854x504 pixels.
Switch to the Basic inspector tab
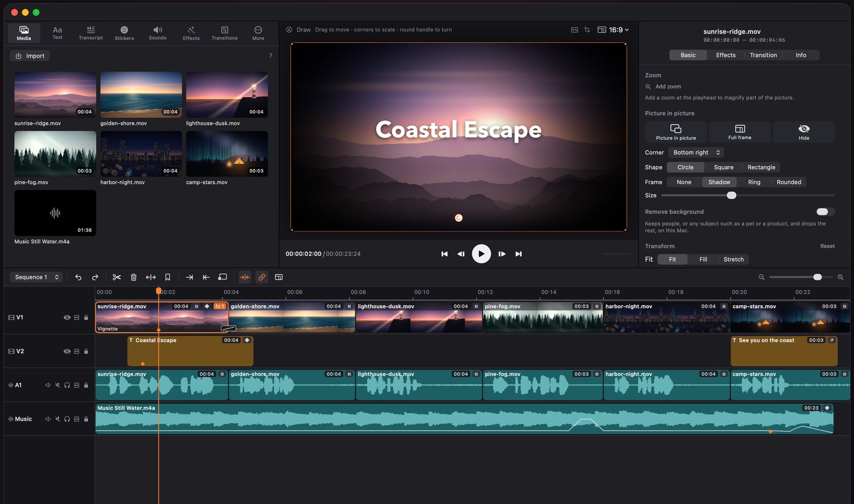click(688, 55)
